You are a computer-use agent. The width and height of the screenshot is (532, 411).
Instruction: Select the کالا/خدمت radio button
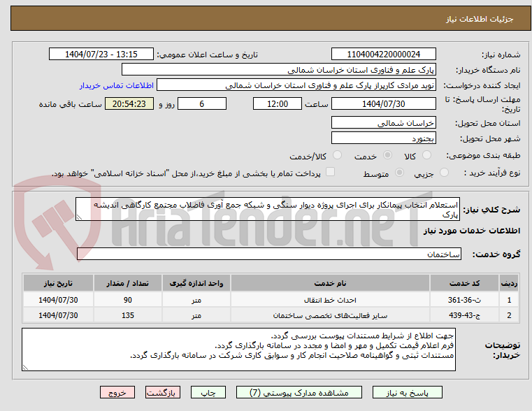click(337, 155)
